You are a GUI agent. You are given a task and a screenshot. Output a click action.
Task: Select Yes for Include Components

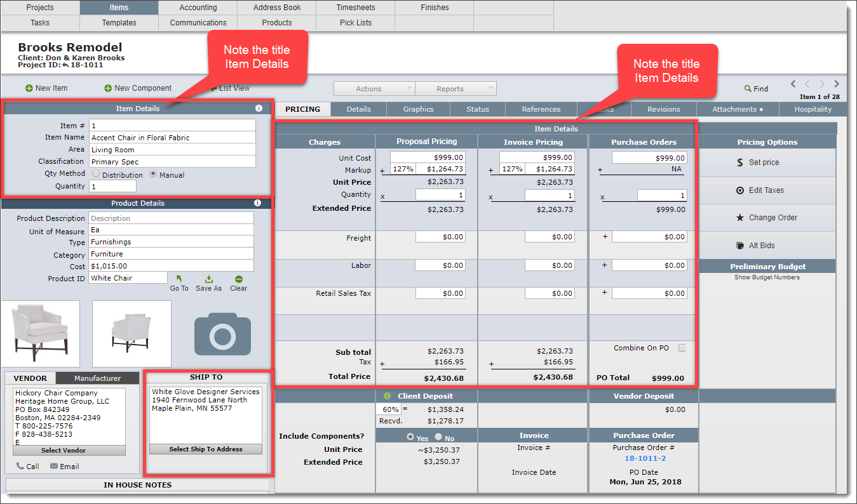coord(410,437)
